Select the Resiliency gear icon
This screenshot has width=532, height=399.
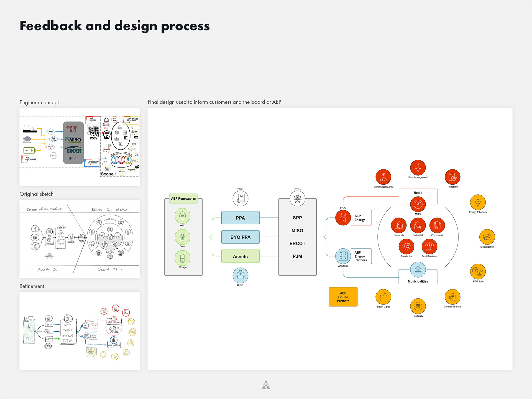tap(418, 306)
